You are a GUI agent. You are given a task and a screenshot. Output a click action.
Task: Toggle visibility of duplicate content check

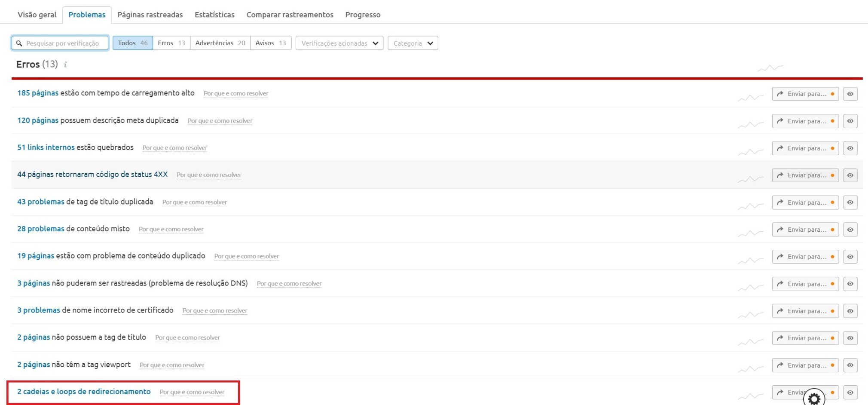850,257
